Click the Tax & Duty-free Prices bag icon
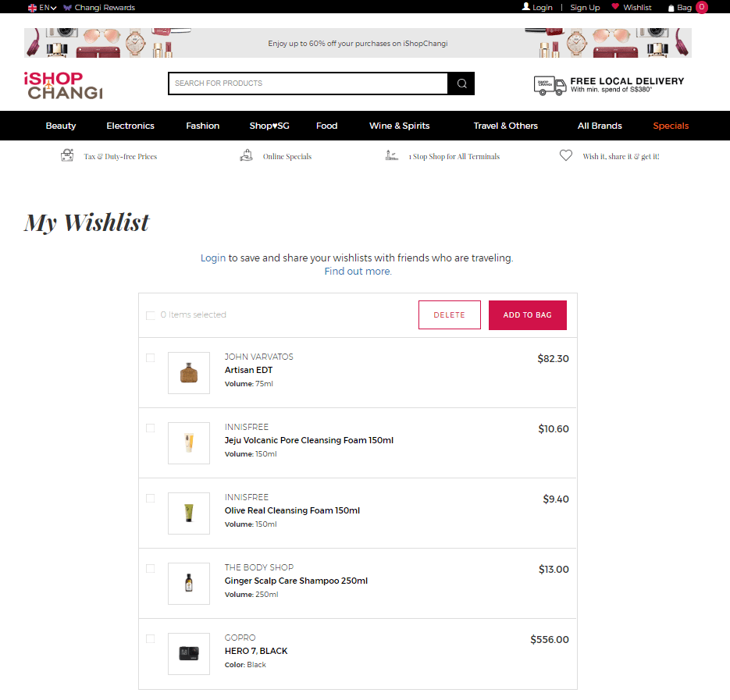 [x=67, y=155]
